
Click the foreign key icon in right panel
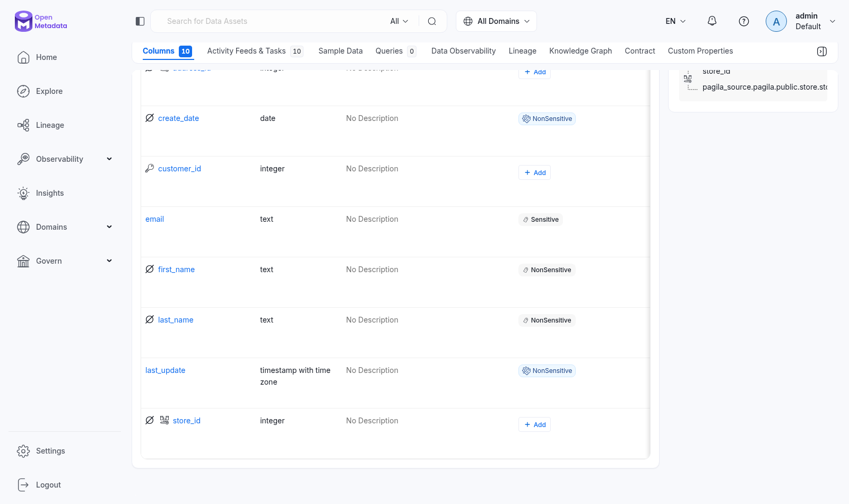(688, 79)
